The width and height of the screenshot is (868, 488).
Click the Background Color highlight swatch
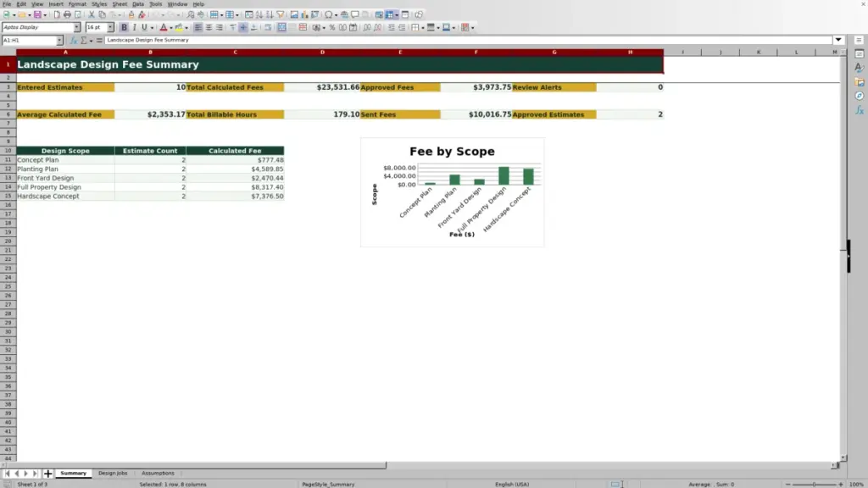click(x=179, y=27)
